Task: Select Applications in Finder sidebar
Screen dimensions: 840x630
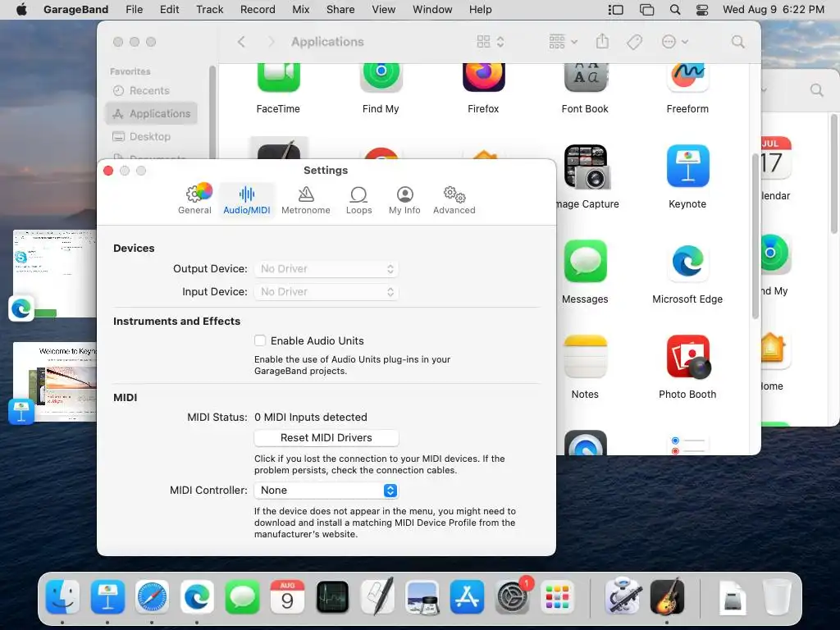Action: [152, 113]
